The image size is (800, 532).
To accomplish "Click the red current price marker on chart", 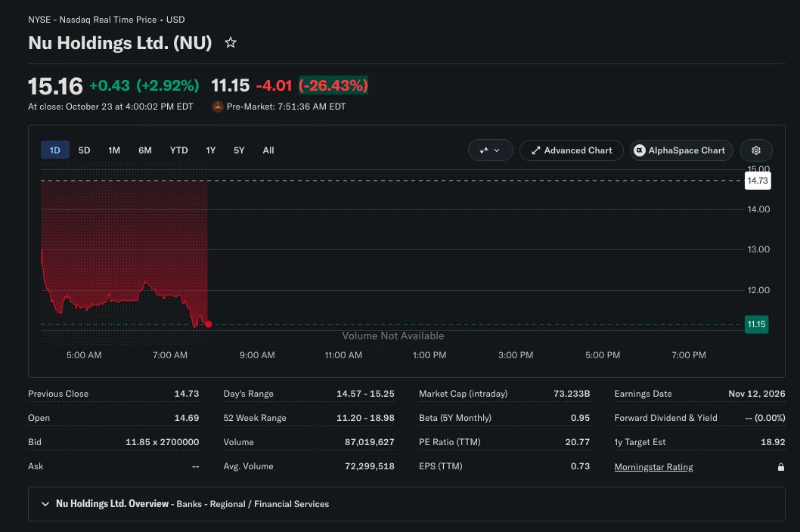I will click(209, 324).
